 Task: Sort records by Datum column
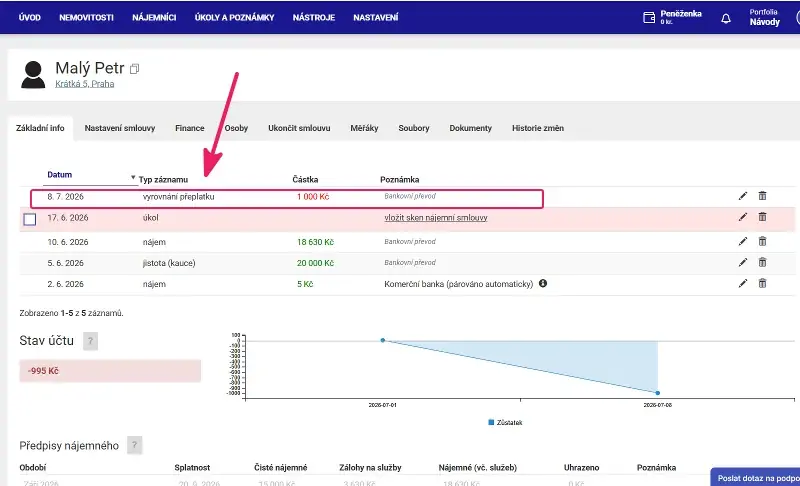coord(60,174)
